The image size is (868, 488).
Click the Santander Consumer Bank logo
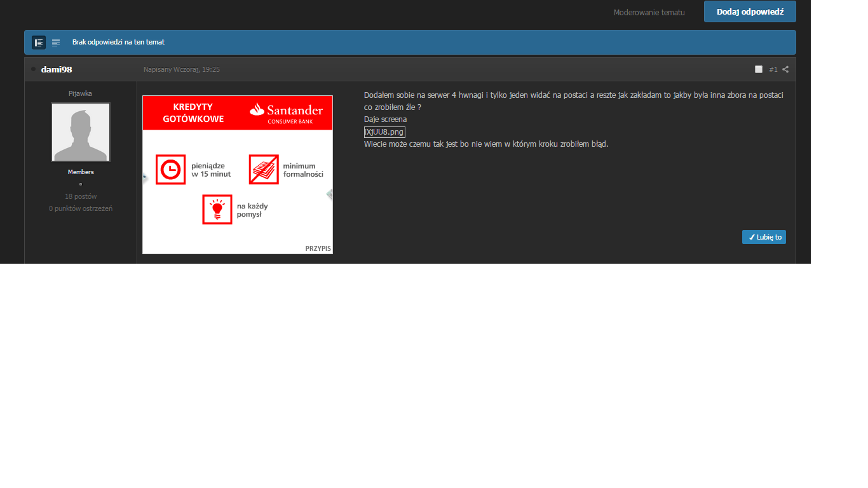tap(286, 112)
